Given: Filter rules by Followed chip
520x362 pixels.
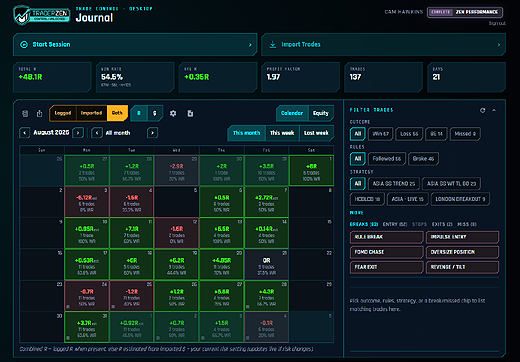Looking at the screenshot, I should pyautogui.click(x=387, y=159).
